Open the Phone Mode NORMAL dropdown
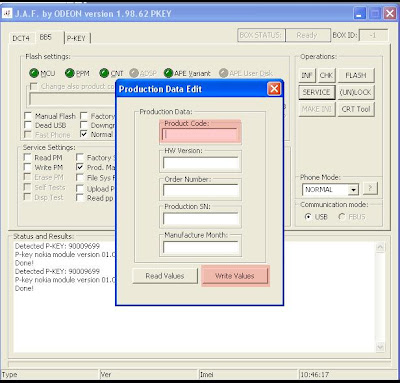Viewport: 400px width, 383px height. click(x=353, y=190)
